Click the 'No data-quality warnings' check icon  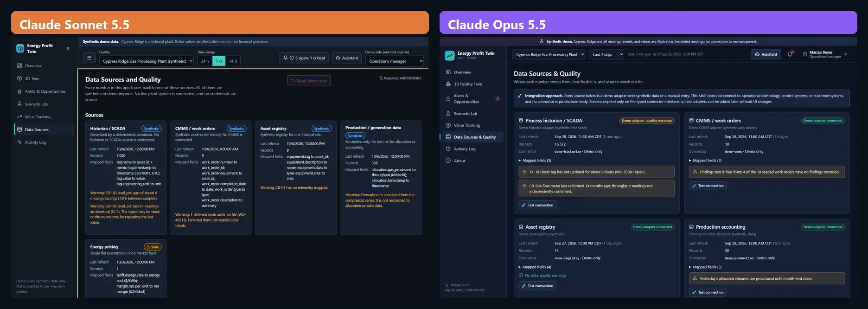[521, 276]
